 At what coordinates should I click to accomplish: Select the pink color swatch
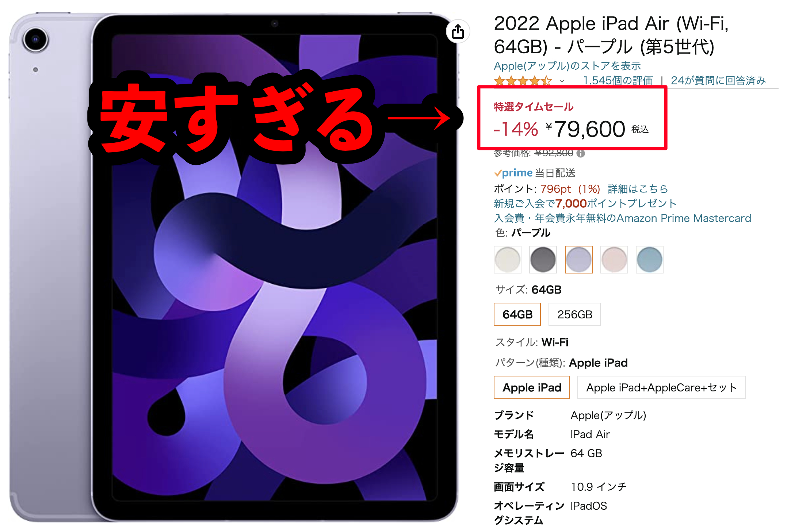coord(614,260)
